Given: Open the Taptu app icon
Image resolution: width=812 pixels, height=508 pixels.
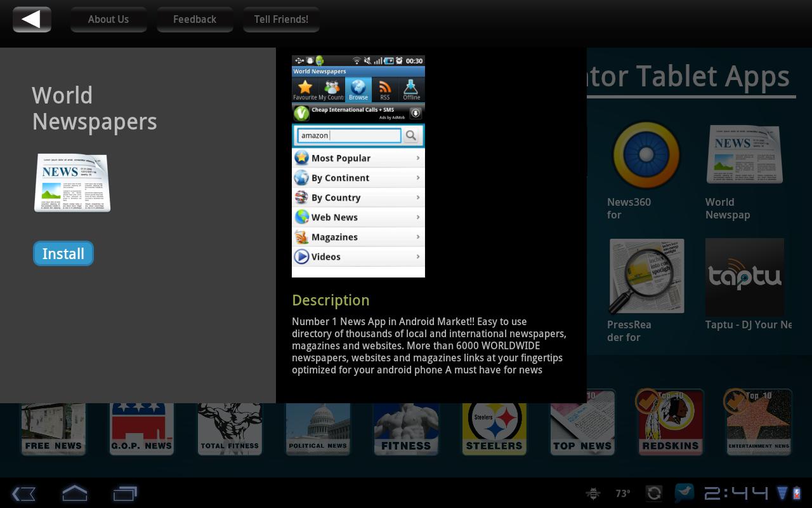Looking at the screenshot, I should tap(745, 277).
